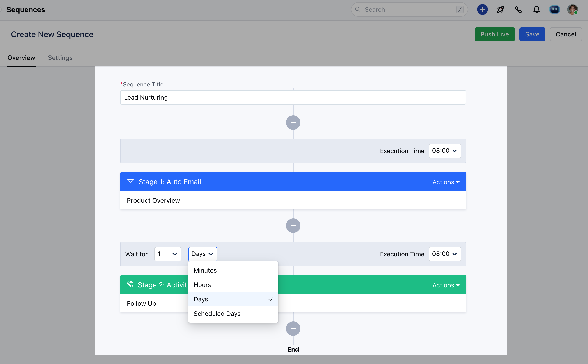Image resolution: width=588 pixels, height=364 pixels.
Task: Open the notifications bell
Action: point(536,10)
